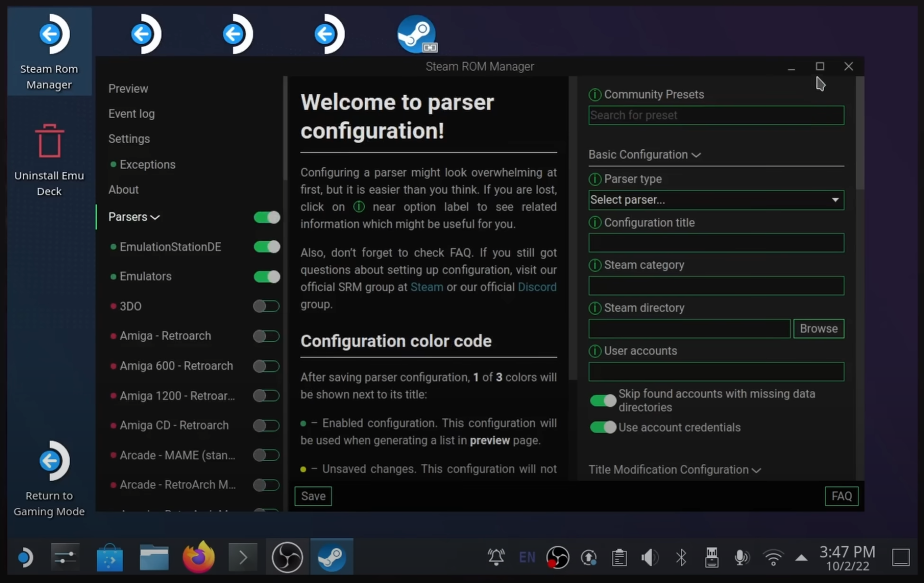
Task: Toggle Use account credentials switch
Action: [603, 427]
